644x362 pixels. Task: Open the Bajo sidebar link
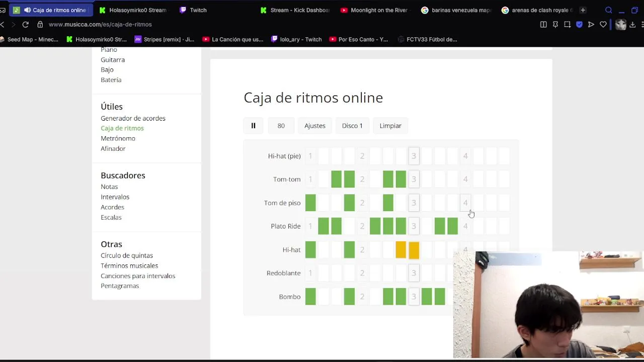(107, 70)
